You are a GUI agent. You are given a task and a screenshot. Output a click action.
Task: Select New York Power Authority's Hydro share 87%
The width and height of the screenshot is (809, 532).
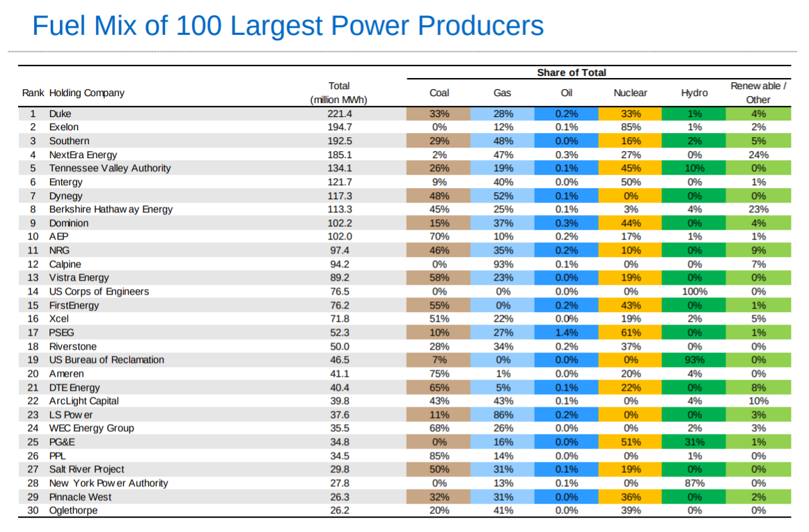click(694, 483)
